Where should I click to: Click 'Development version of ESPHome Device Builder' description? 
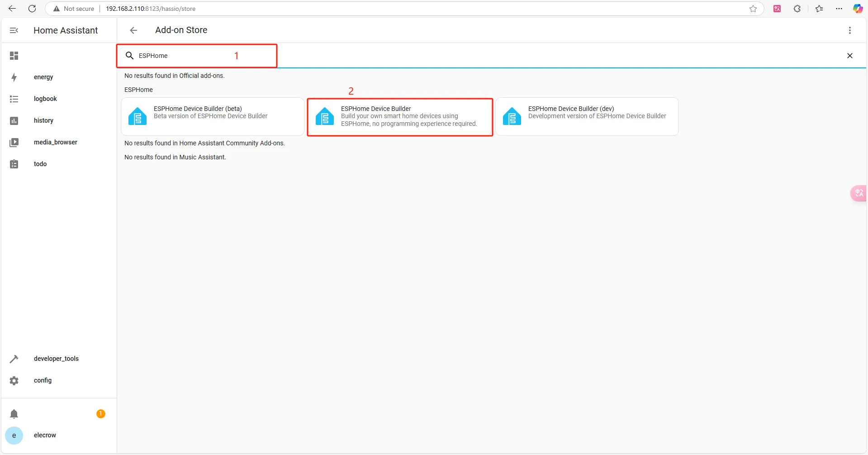597,116
